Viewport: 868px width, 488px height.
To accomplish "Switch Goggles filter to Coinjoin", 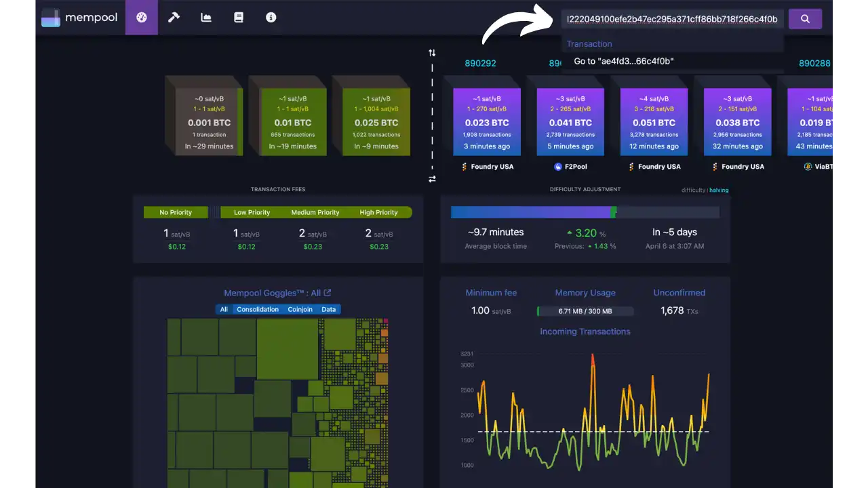I will [x=300, y=309].
